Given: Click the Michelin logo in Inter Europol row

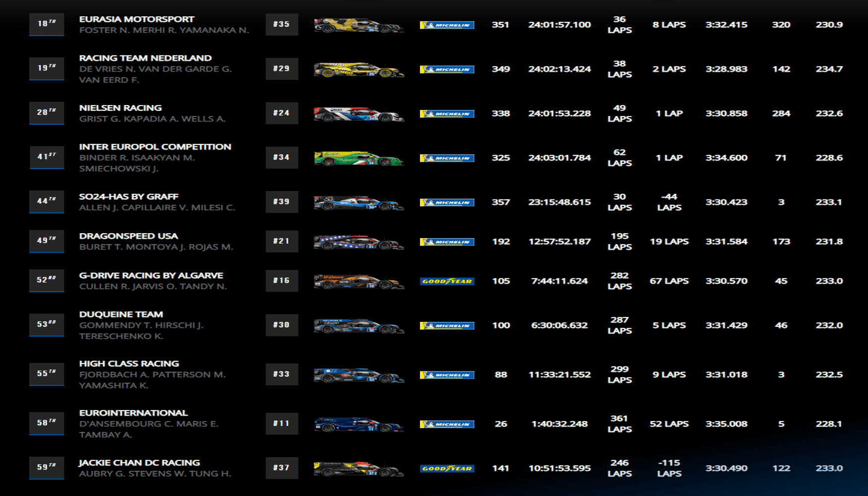Looking at the screenshot, I should [x=447, y=158].
